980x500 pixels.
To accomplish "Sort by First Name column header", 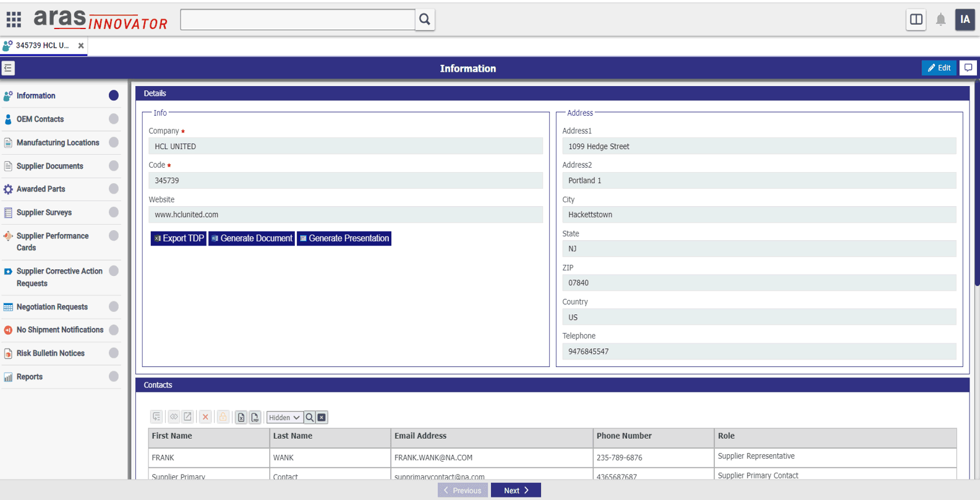I will tap(209, 437).
